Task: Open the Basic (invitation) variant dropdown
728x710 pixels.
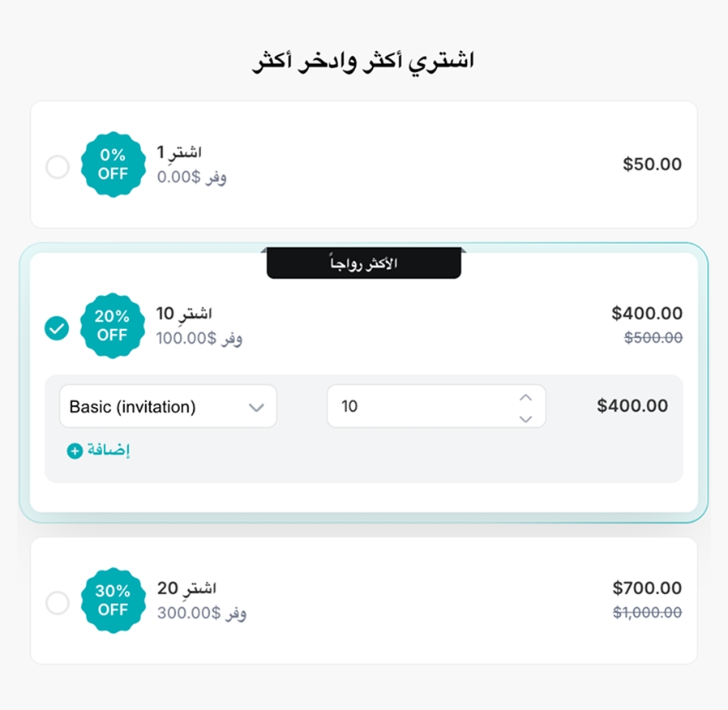Action: pyautogui.click(x=154, y=407)
